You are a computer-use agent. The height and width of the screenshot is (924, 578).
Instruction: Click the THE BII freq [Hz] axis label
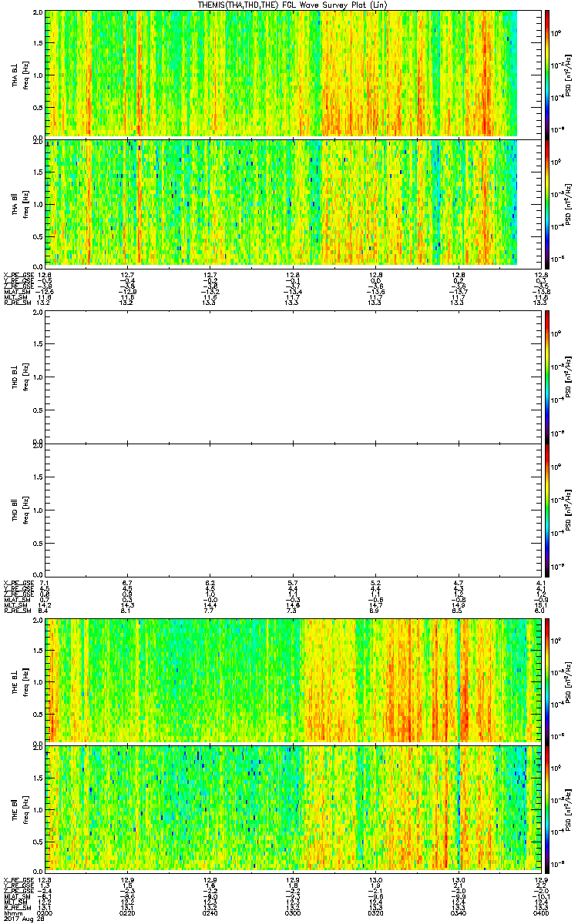25,811
